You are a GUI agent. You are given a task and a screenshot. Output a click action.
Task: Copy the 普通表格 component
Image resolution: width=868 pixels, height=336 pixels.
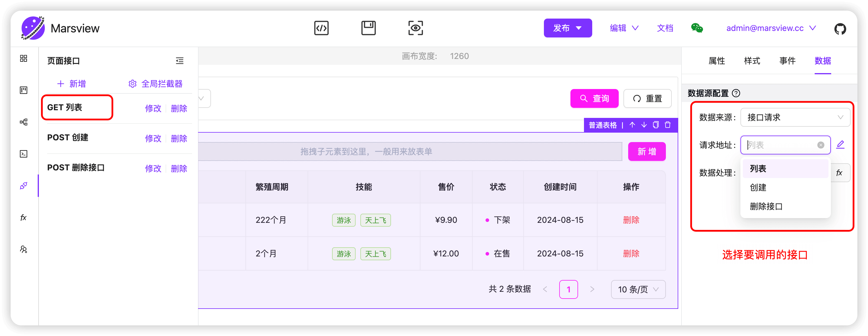coord(656,125)
